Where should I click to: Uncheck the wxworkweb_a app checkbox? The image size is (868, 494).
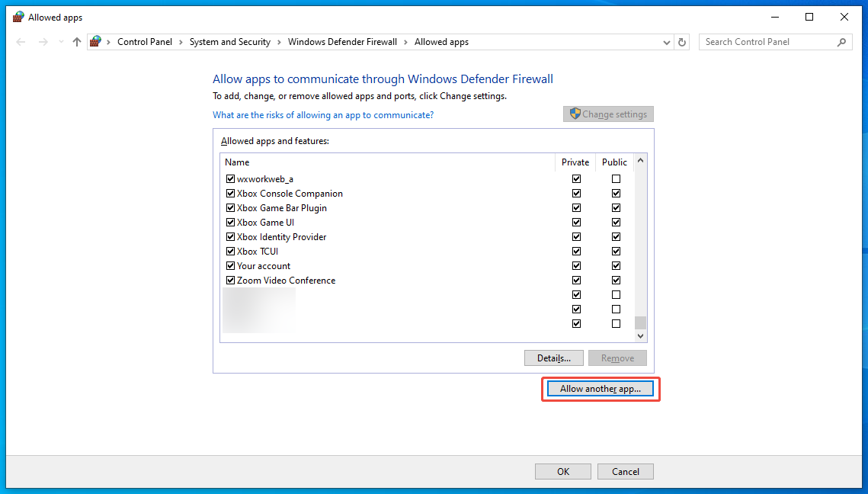pyautogui.click(x=230, y=179)
